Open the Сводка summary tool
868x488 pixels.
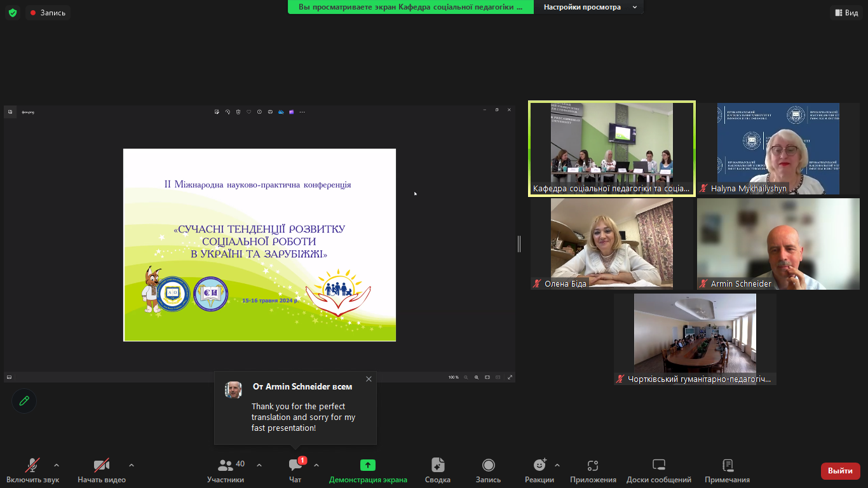(x=437, y=471)
